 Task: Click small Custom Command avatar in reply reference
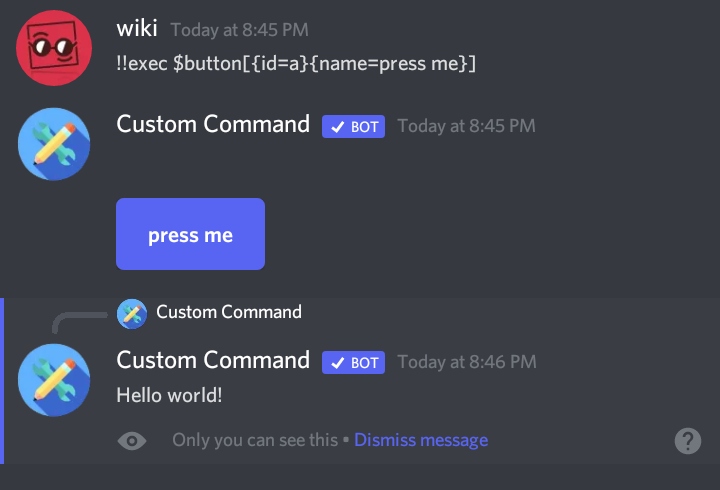(132, 314)
